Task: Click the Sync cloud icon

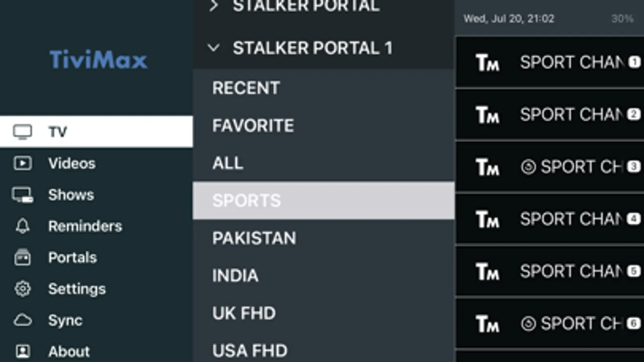Action: click(x=23, y=320)
